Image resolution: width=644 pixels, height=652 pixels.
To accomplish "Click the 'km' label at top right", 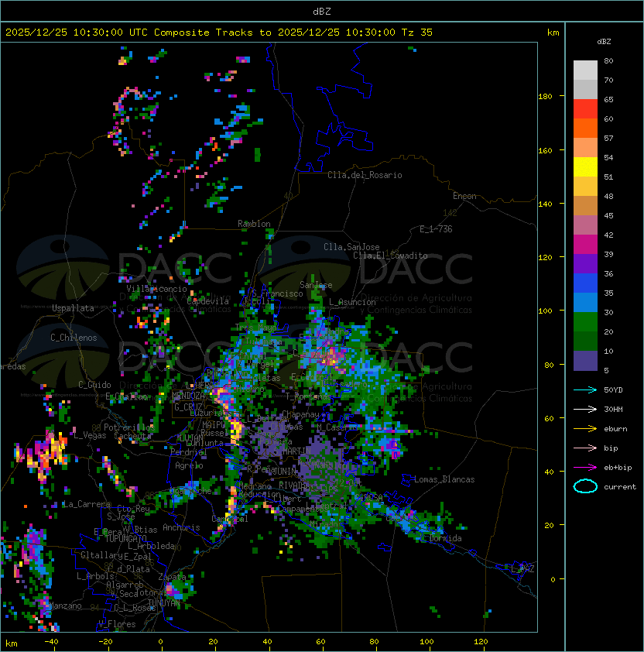I will point(553,33).
